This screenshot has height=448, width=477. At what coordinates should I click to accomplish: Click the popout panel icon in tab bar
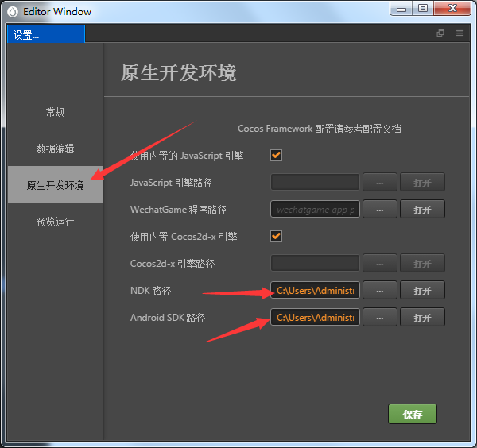440,33
